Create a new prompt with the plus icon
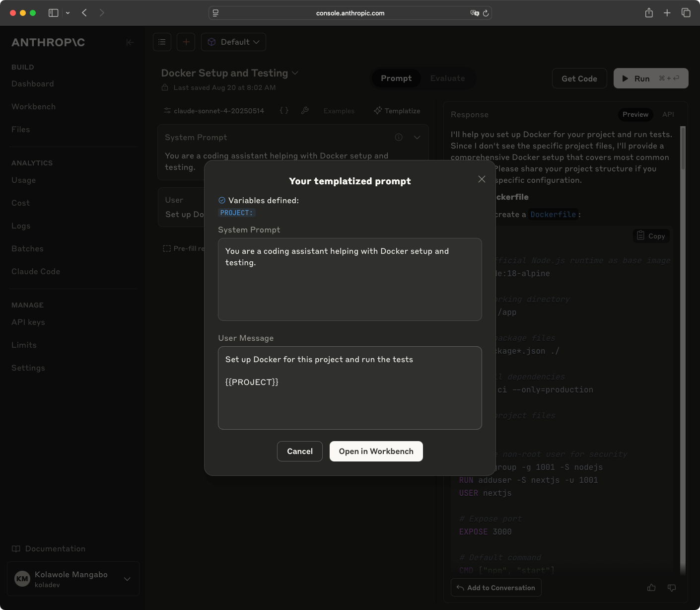Screen dimensions: 700x610 pyautogui.click(x=186, y=42)
